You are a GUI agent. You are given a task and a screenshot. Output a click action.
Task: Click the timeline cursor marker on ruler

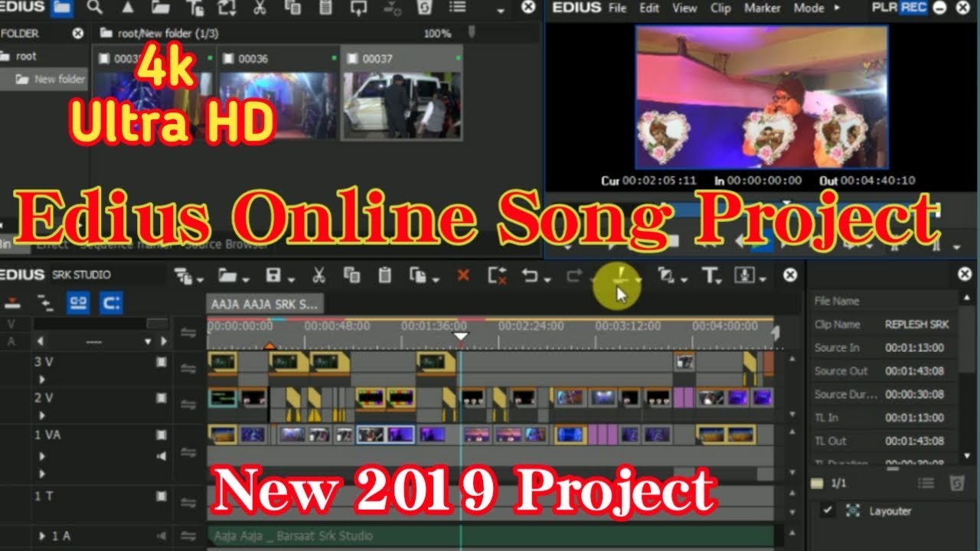pyautogui.click(x=460, y=337)
